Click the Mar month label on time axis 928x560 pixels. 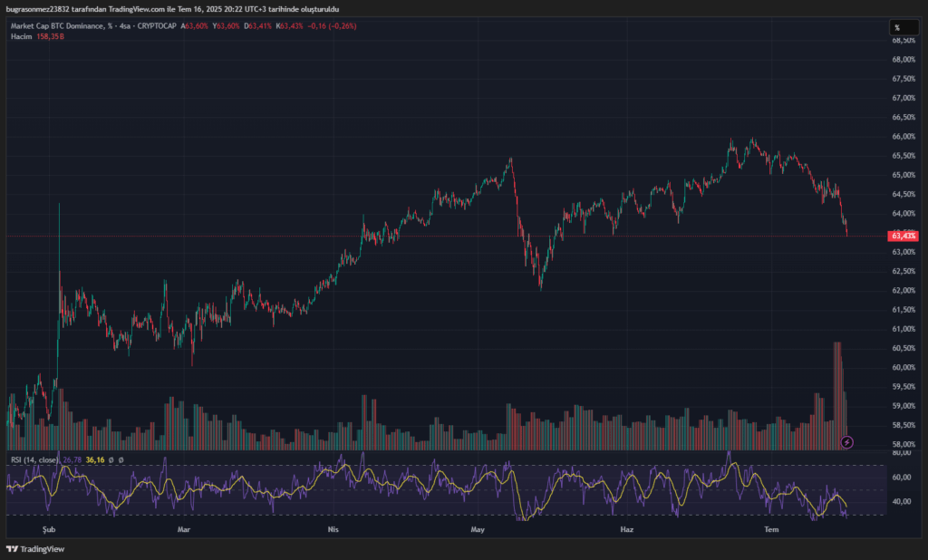click(x=183, y=529)
